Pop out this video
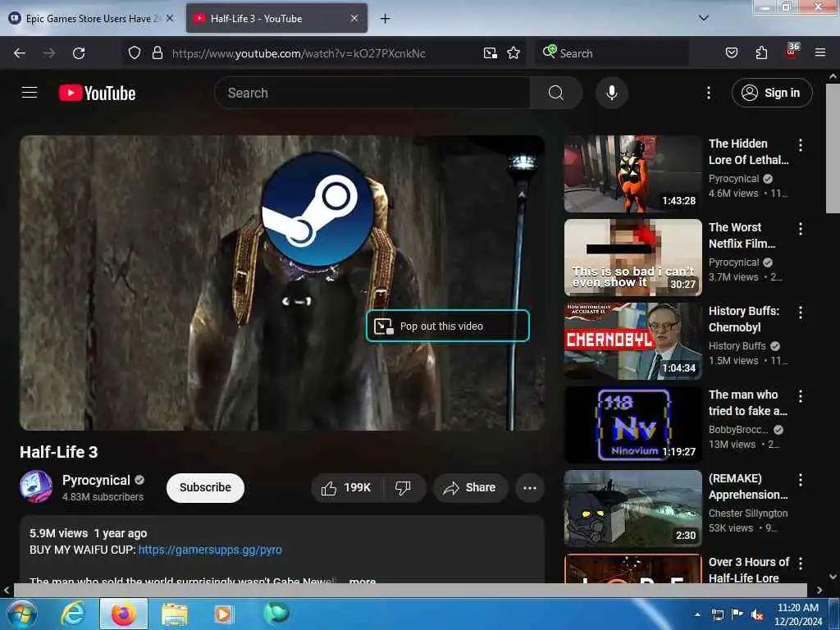Image resolution: width=840 pixels, height=630 pixels. pos(448,326)
